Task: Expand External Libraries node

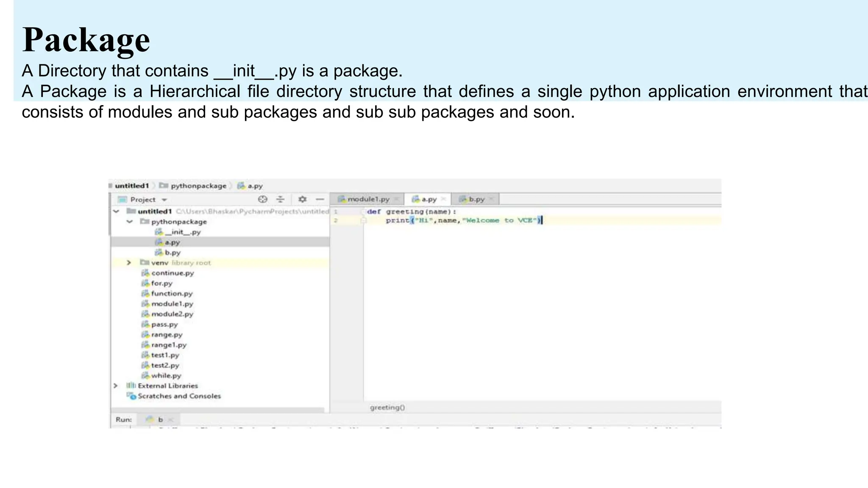Action: tap(115, 386)
